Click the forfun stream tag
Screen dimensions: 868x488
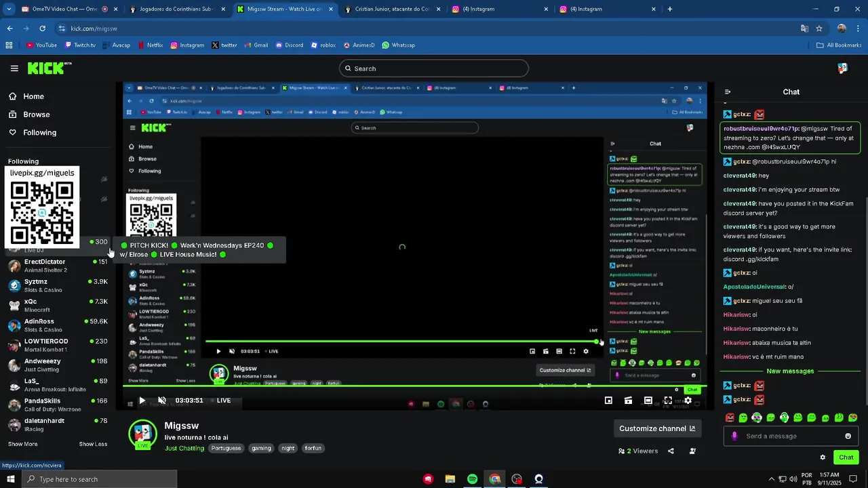coord(313,448)
